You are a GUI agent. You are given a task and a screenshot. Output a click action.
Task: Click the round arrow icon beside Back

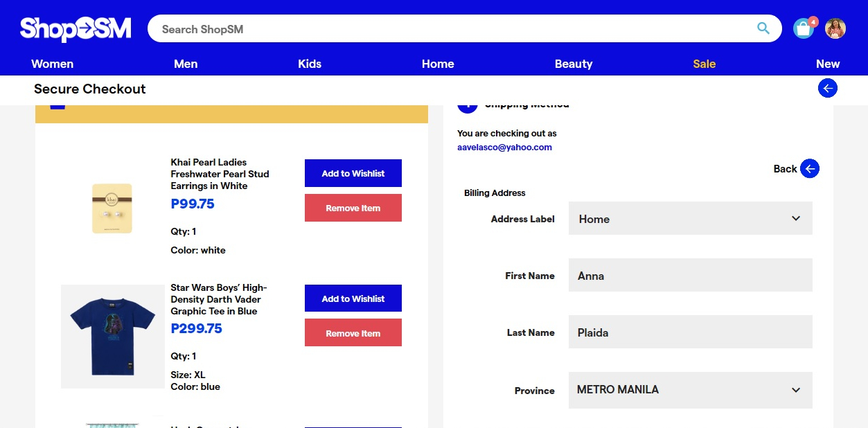pos(810,168)
